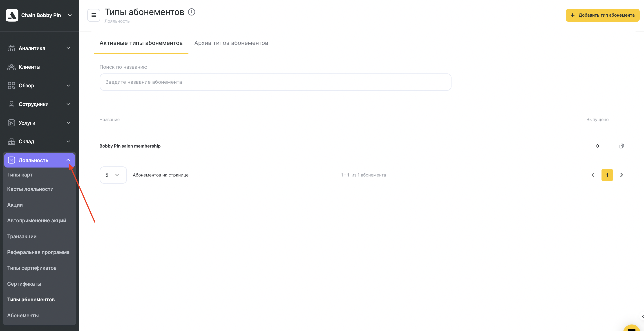
Task: Switch to Активные типы абонементов tab
Action: pos(141,43)
